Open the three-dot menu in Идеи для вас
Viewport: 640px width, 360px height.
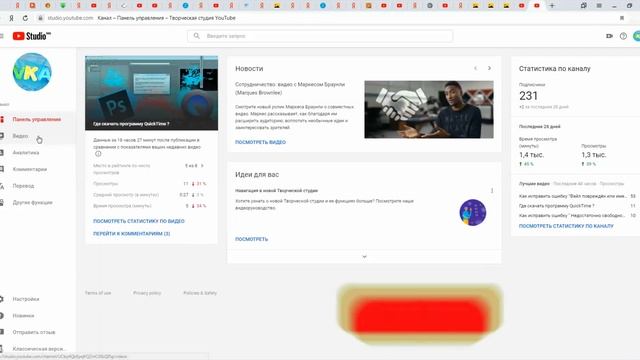point(492,191)
